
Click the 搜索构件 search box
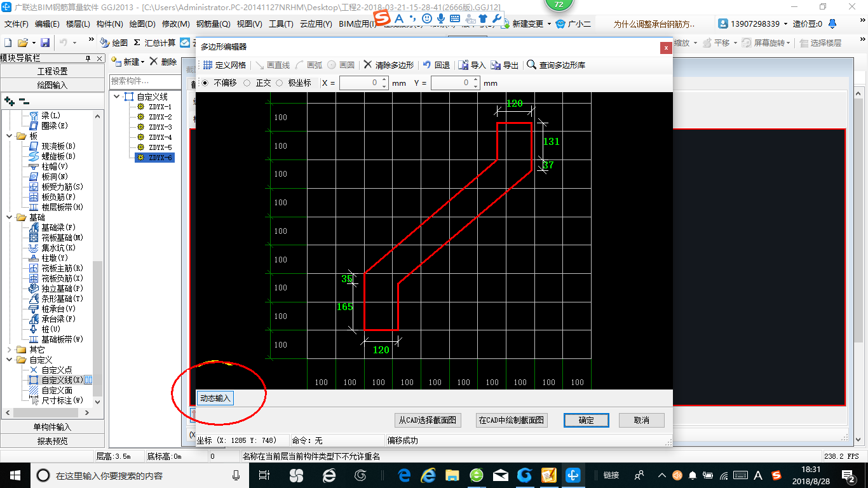(x=144, y=81)
